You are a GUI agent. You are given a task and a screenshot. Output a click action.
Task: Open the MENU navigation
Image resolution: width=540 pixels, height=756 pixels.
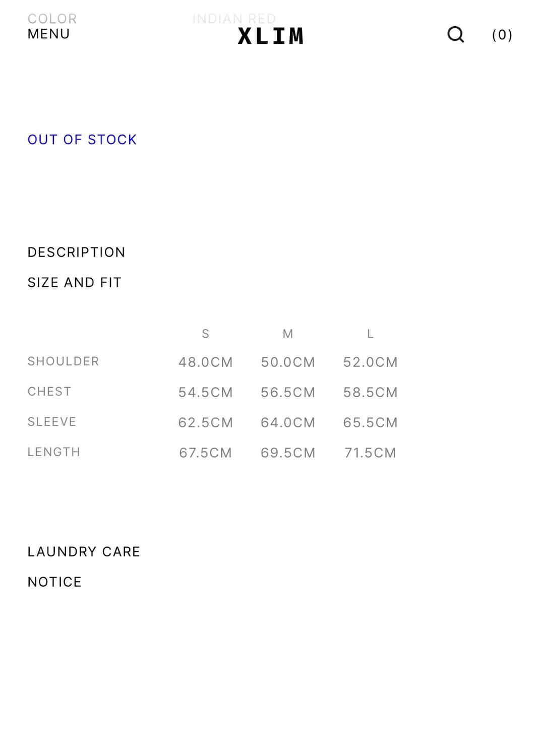(x=48, y=34)
